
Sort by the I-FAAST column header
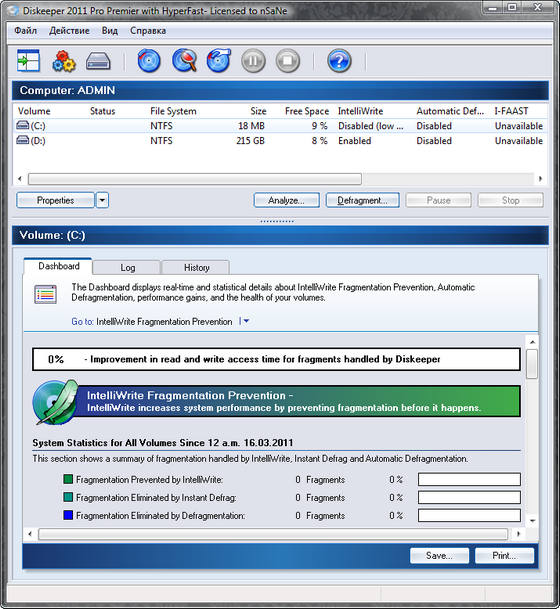511,111
